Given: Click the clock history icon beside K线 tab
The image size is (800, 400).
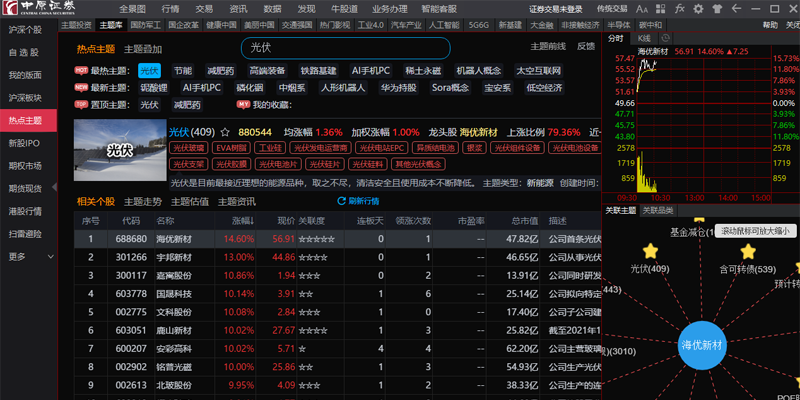Looking at the screenshot, I should (665, 38).
